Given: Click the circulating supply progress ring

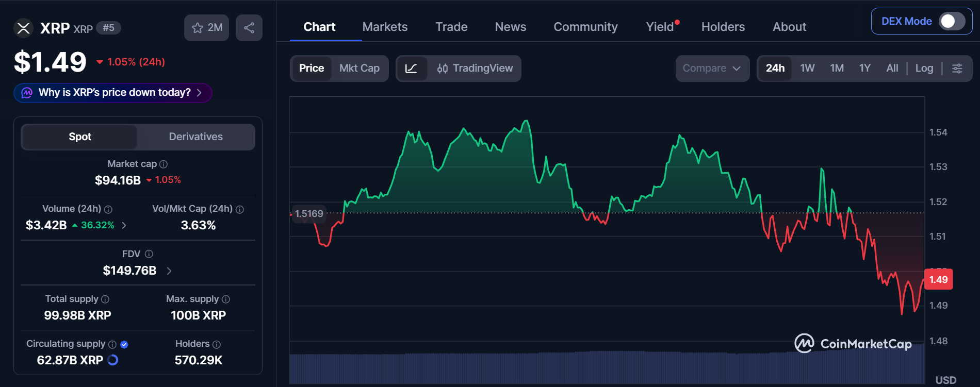Looking at the screenshot, I should (x=112, y=360).
